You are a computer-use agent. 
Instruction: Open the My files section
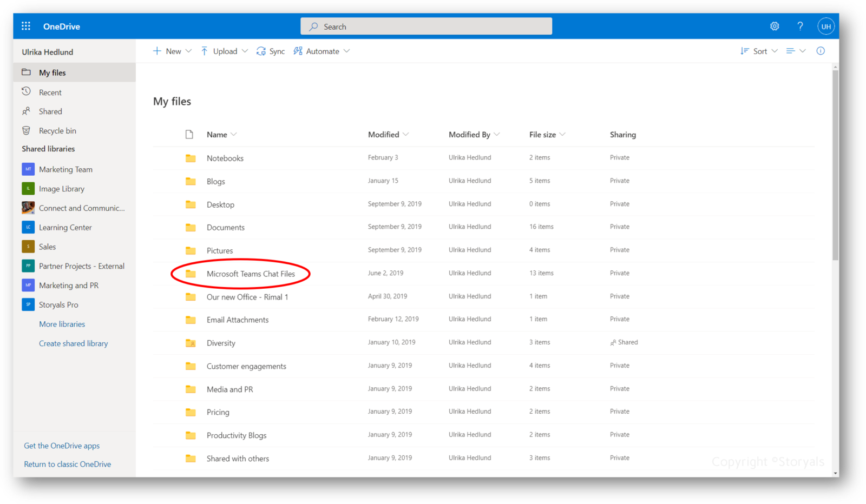coord(52,72)
